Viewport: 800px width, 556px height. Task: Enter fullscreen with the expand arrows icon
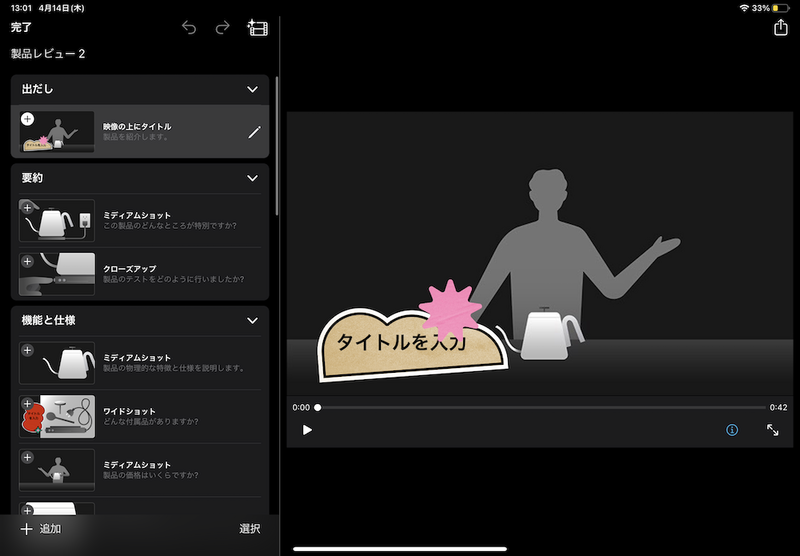pyautogui.click(x=773, y=430)
